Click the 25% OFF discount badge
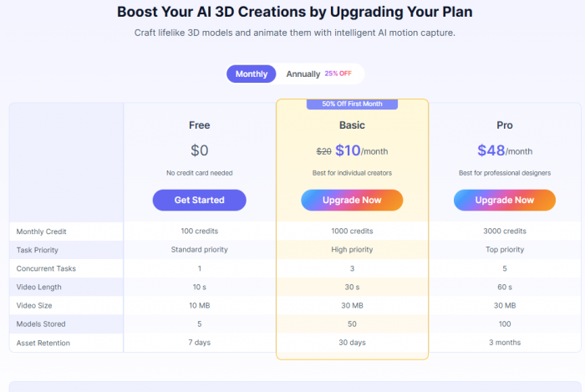 339,74
